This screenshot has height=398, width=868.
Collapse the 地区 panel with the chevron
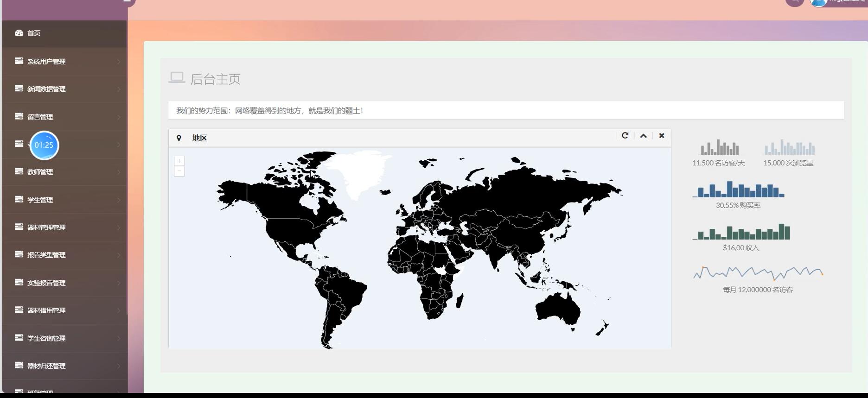644,136
